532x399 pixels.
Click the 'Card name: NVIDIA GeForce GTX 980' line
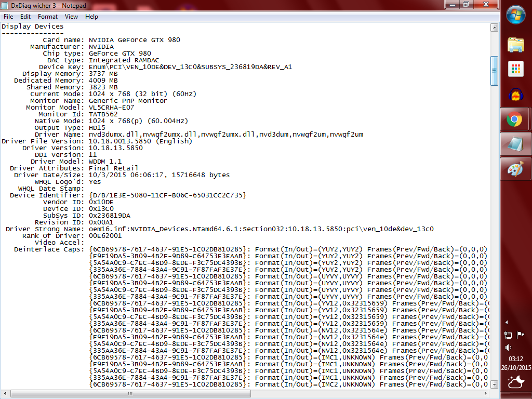[x=111, y=40]
